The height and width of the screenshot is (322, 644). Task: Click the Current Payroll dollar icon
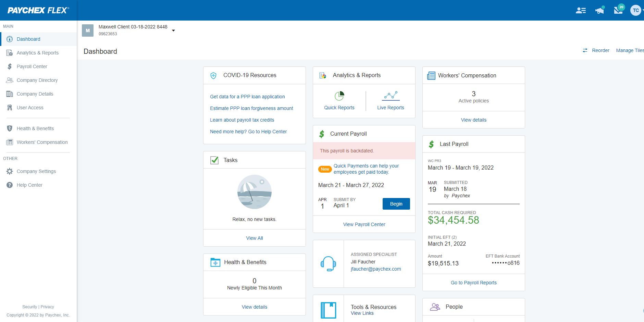click(322, 134)
